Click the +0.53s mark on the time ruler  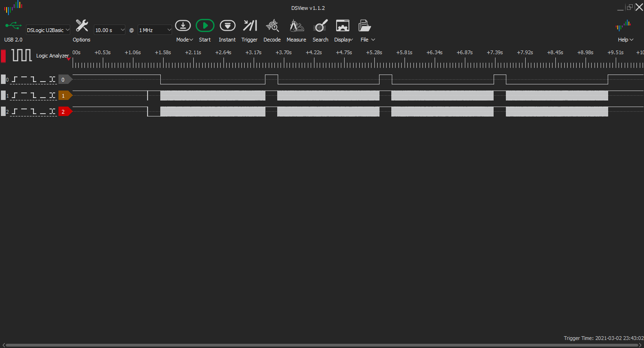click(x=102, y=52)
